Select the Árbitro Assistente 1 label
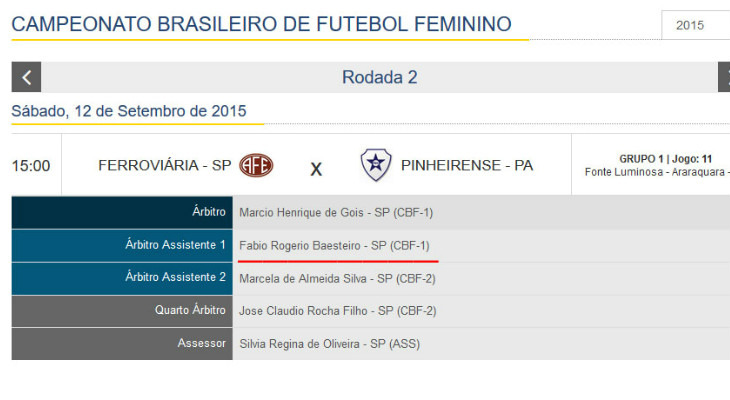The image size is (730, 400). [x=175, y=244]
